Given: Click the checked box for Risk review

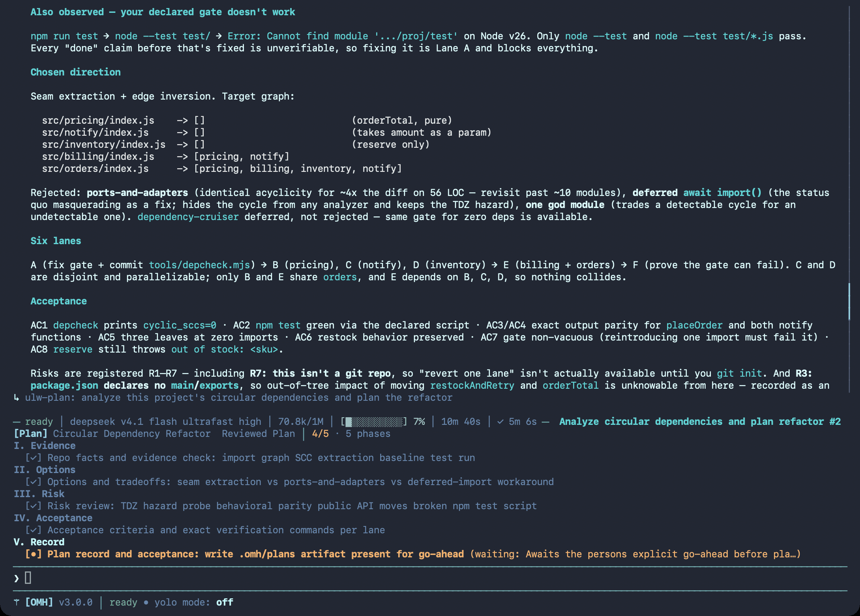Looking at the screenshot, I should point(33,506).
